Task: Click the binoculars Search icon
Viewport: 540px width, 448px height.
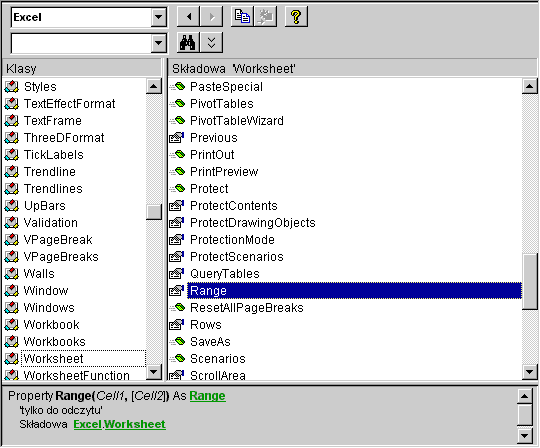Action: tap(188, 43)
